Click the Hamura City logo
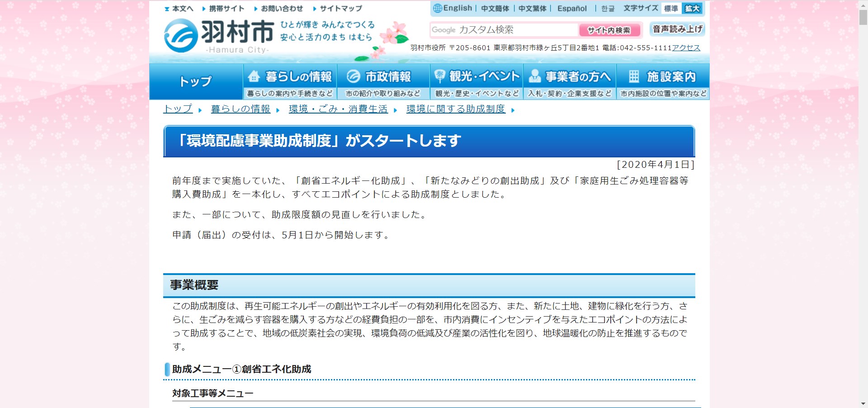The image size is (868, 408). [218, 36]
